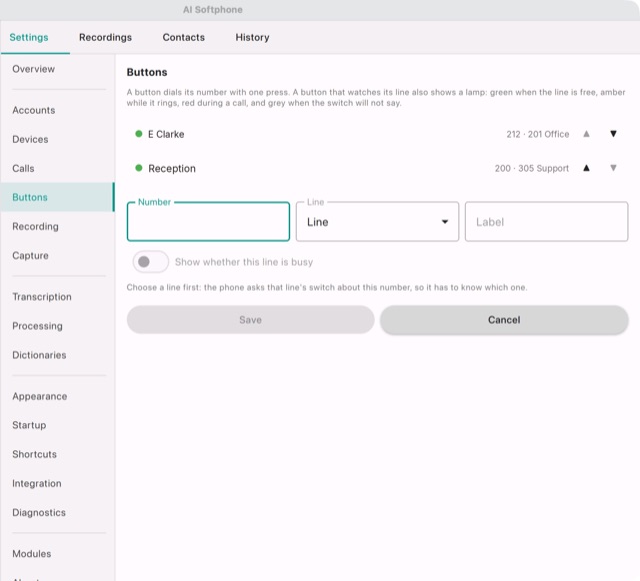Viewport: 640px width, 581px height.
Task: Select Accounts in the sidebar
Action: (x=58, y=110)
